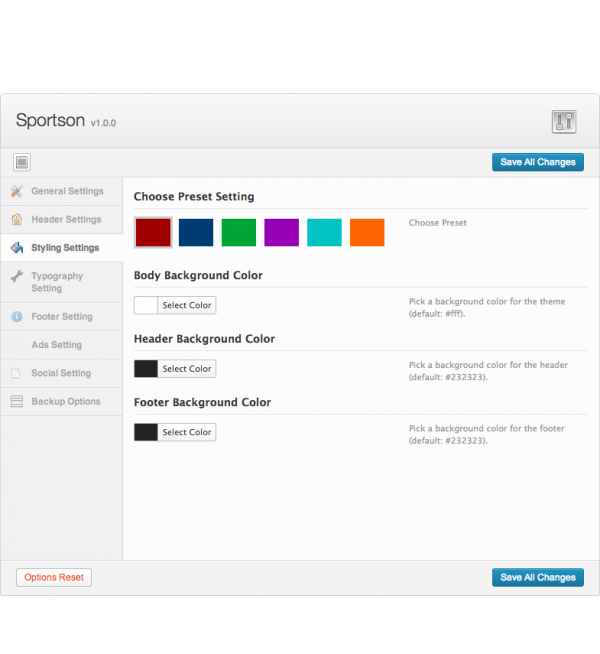Click the expand-all sections icon below the title
600x654 pixels.
[22, 162]
